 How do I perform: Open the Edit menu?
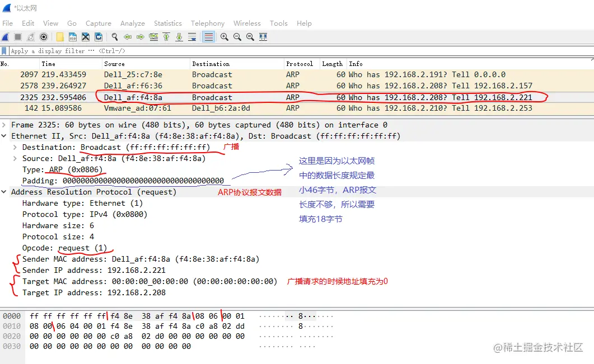click(x=28, y=23)
